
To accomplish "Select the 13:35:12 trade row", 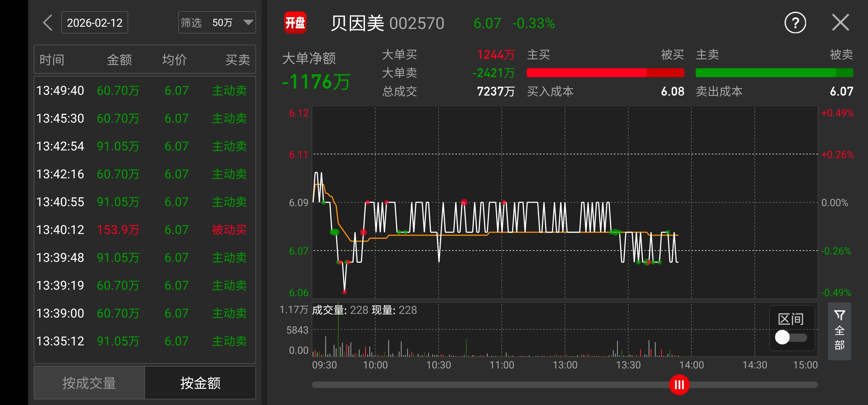I will [145, 341].
